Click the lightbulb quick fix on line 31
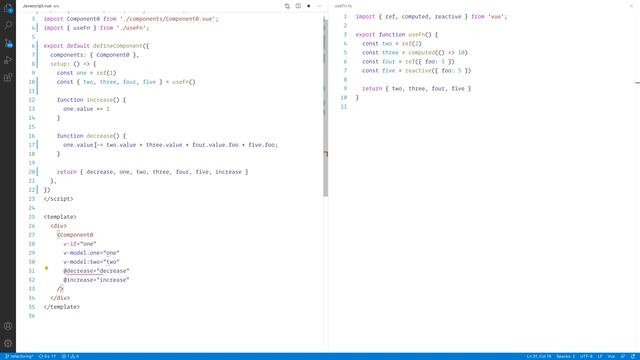This screenshot has width=640, height=360. click(46, 268)
